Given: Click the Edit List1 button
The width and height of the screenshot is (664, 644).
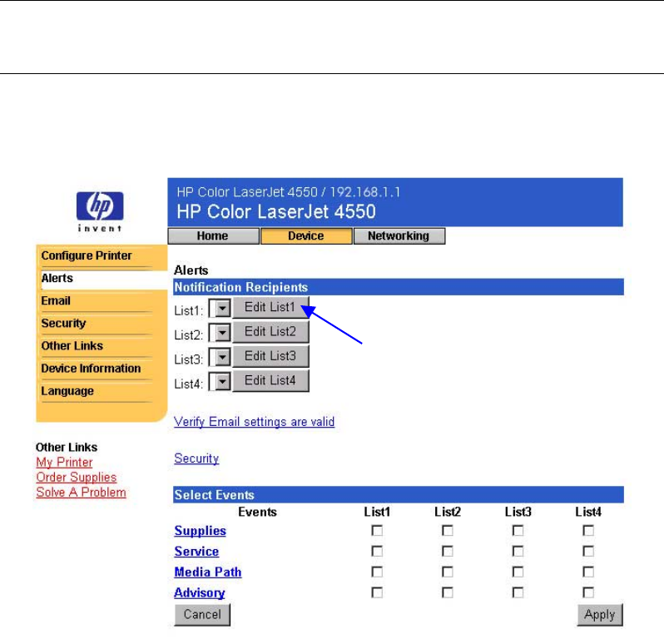Looking at the screenshot, I should [x=270, y=307].
